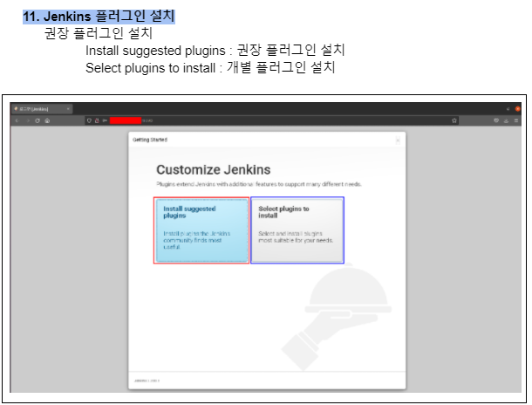Click the '권장 플러그인 설치' subtitle line
The width and height of the screenshot is (532, 405).
click(x=99, y=33)
